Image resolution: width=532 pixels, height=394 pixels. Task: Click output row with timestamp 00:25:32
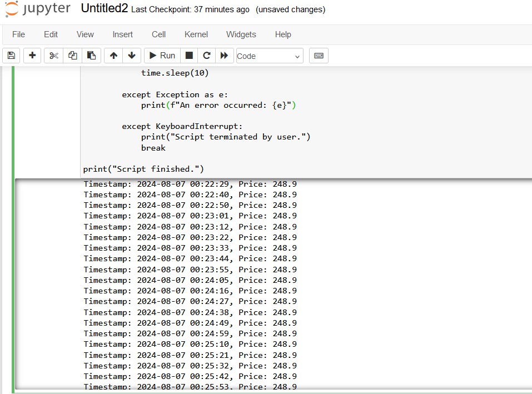click(x=190, y=366)
